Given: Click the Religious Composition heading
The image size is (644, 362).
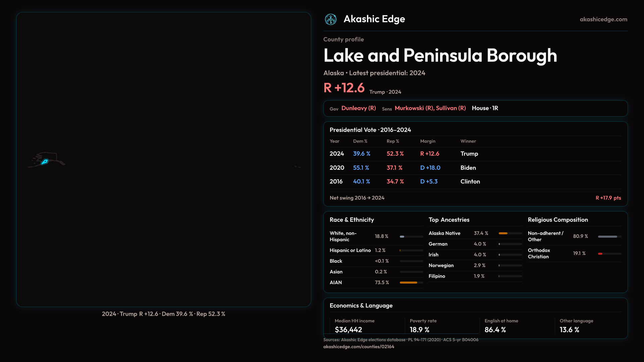Looking at the screenshot, I should pyautogui.click(x=557, y=220).
